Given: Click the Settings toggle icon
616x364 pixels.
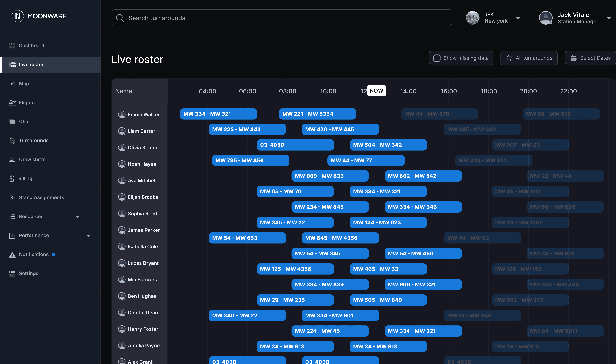Looking at the screenshot, I should [12, 274].
